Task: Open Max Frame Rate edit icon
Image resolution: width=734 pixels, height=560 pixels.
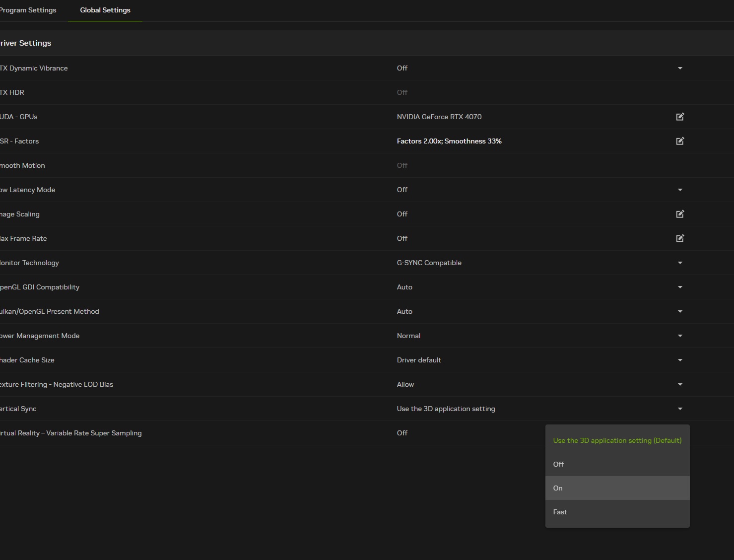Action: 680,238
